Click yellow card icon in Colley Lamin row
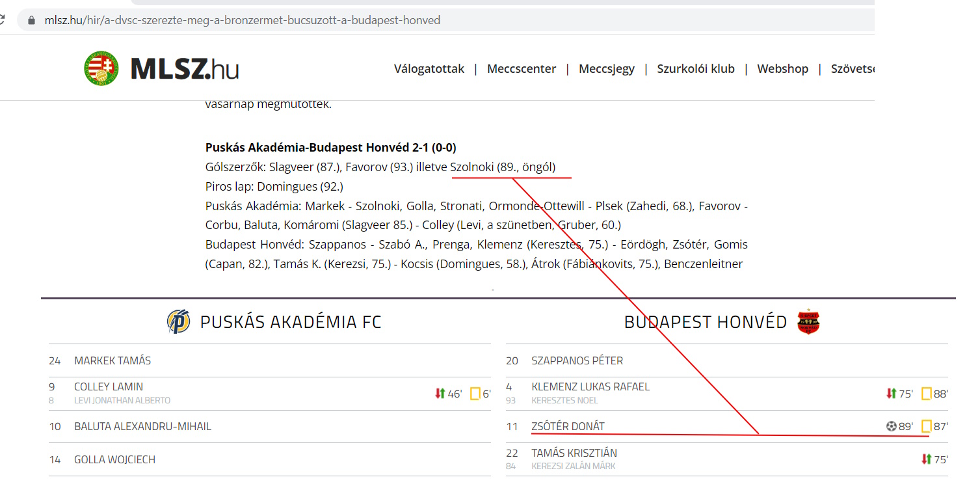 [475, 394]
